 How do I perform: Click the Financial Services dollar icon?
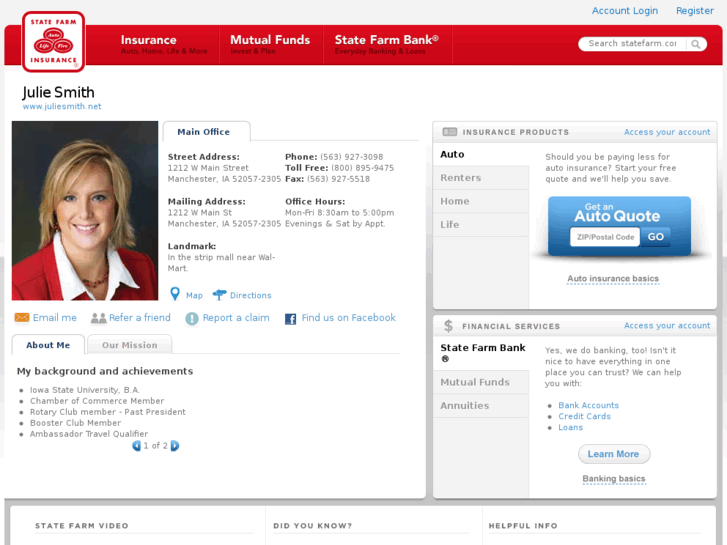coord(448,326)
